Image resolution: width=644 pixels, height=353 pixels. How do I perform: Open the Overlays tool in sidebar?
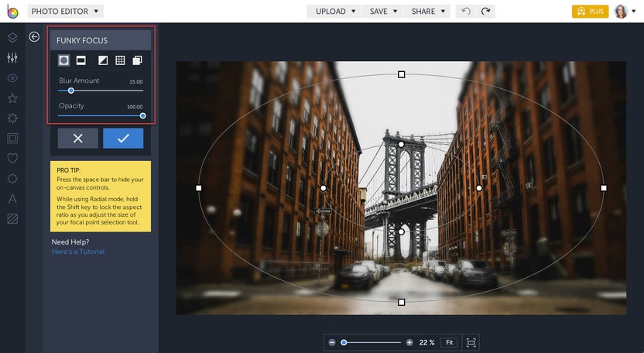(x=12, y=178)
